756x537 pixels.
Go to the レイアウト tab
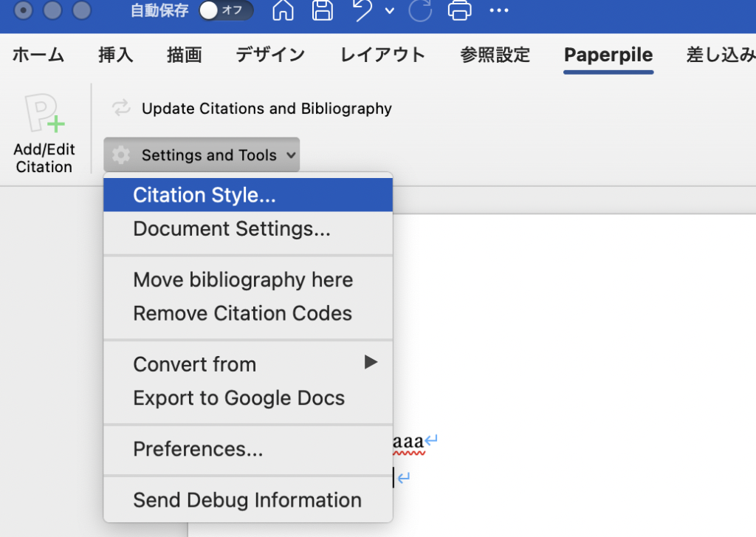[x=383, y=55]
